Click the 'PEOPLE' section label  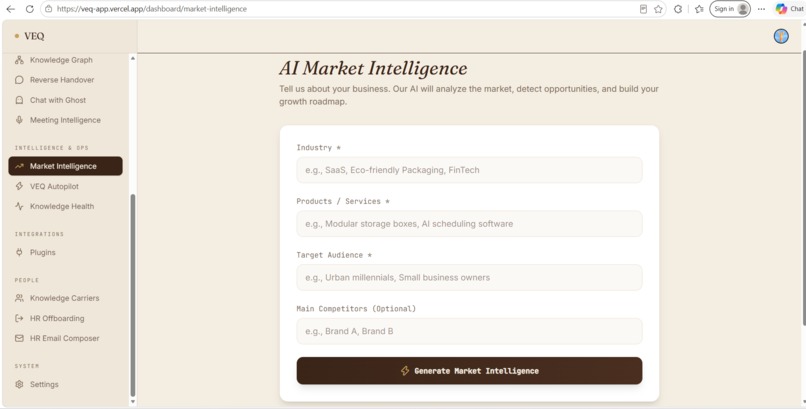point(27,281)
